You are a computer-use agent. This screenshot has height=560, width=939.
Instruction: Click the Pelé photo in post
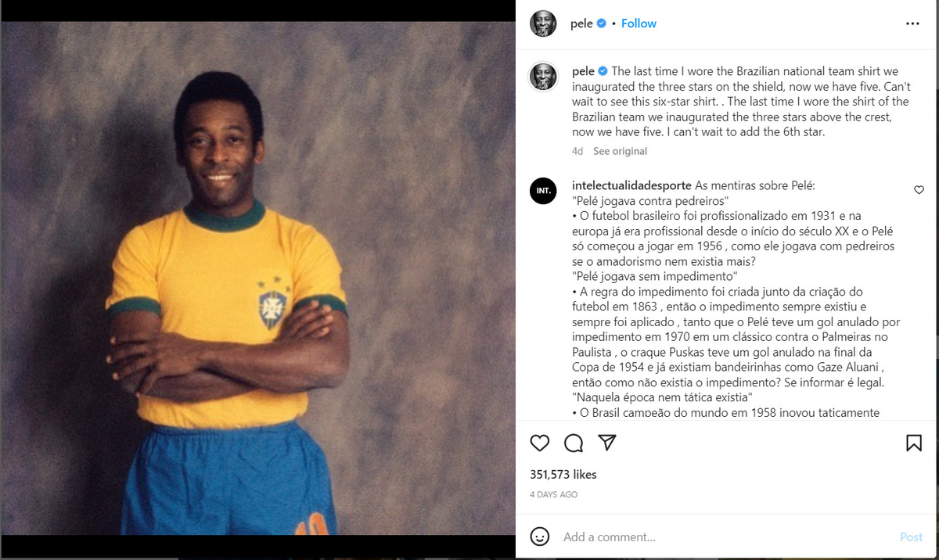click(257, 278)
